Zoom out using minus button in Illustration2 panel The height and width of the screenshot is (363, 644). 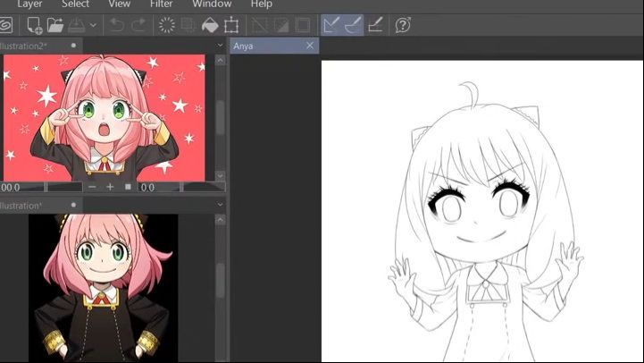[x=92, y=187]
